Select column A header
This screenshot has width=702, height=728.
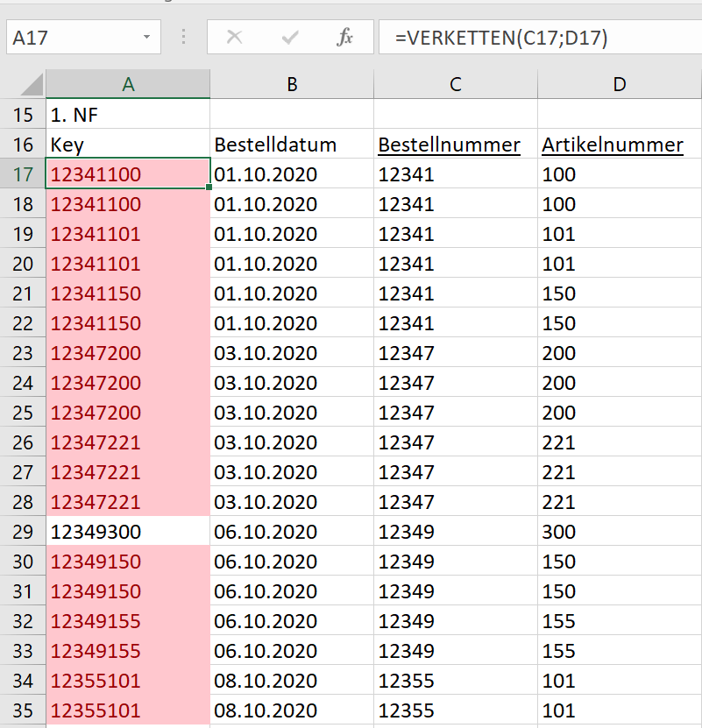pyautogui.click(x=128, y=83)
